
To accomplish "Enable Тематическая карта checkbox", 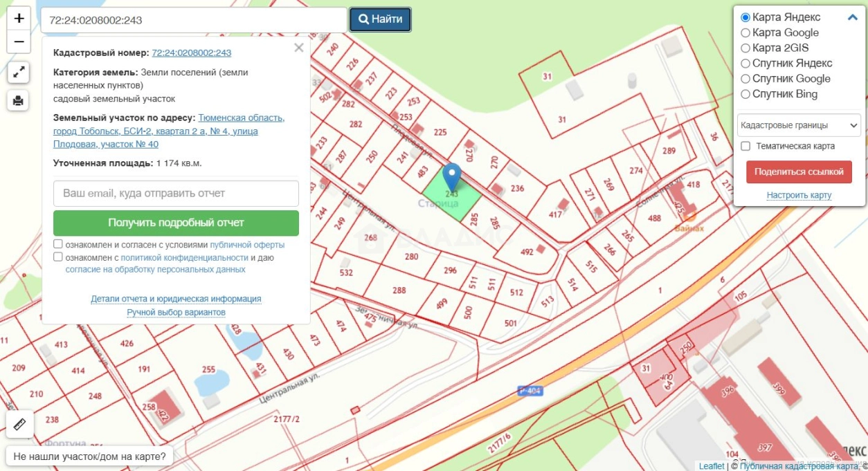I will [x=745, y=146].
